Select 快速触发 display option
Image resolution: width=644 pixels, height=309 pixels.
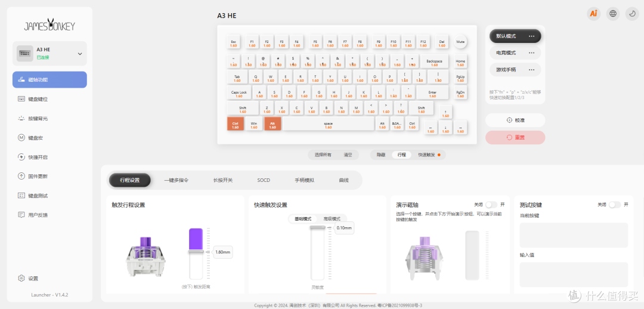click(x=429, y=155)
